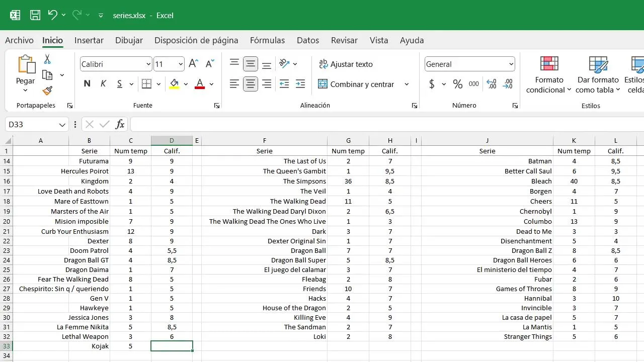Switch to Dibujar tab

click(x=129, y=40)
